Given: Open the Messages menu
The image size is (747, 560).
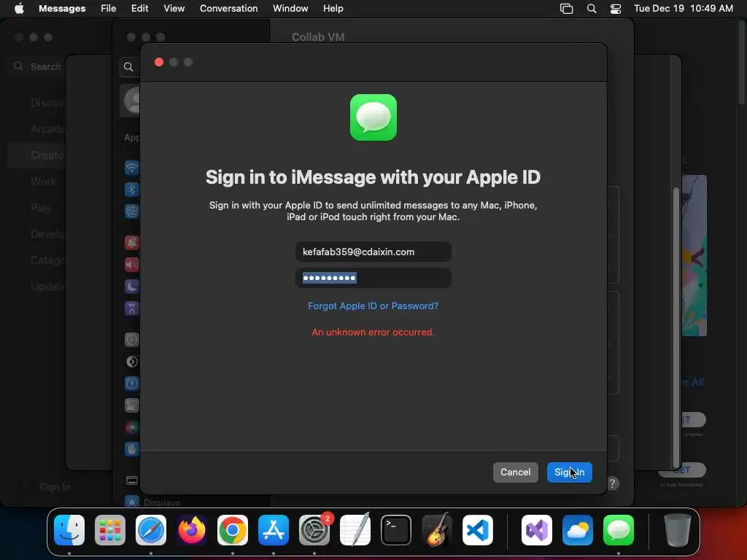Looking at the screenshot, I should (x=62, y=9).
